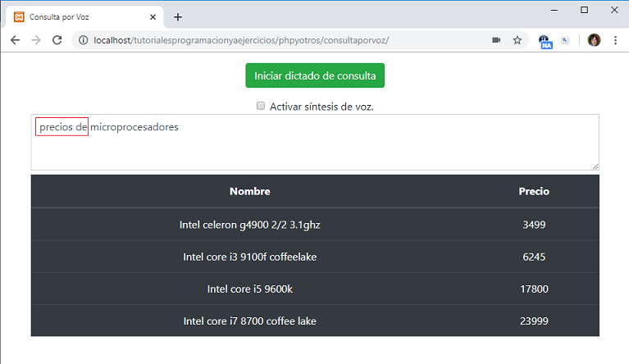Viewport: 629px width, 364px height.
Task: Switch to the Consulta por Voz tab
Action: (x=84, y=17)
